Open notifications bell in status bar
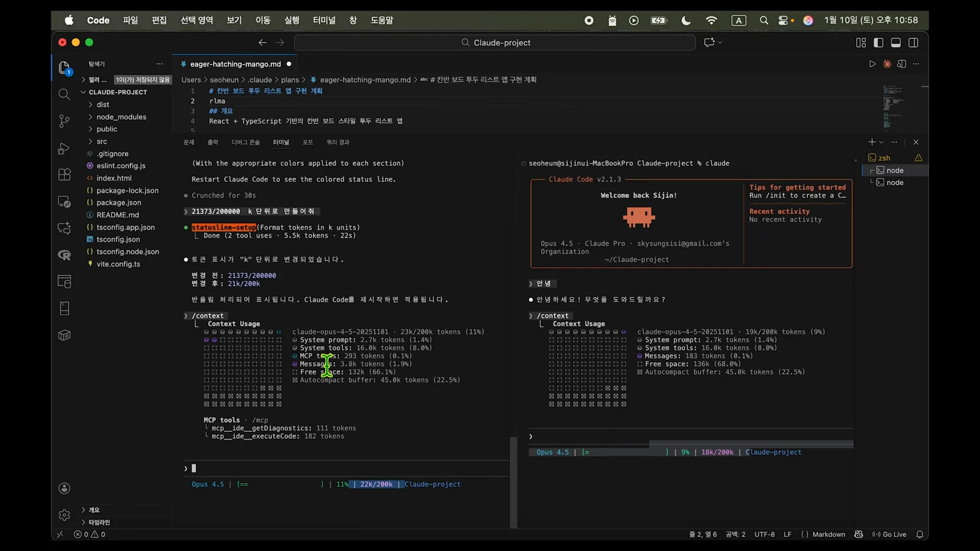The image size is (980, 551). tap(919, 534)
